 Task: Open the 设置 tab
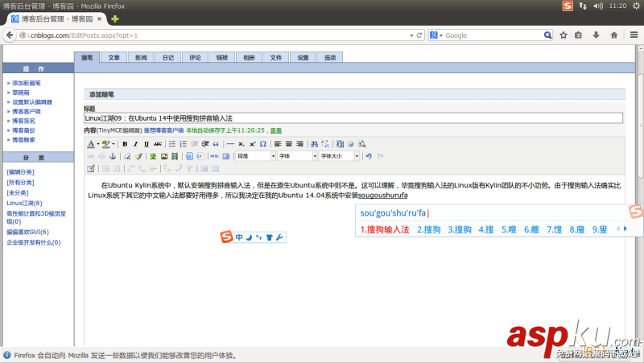303,57
